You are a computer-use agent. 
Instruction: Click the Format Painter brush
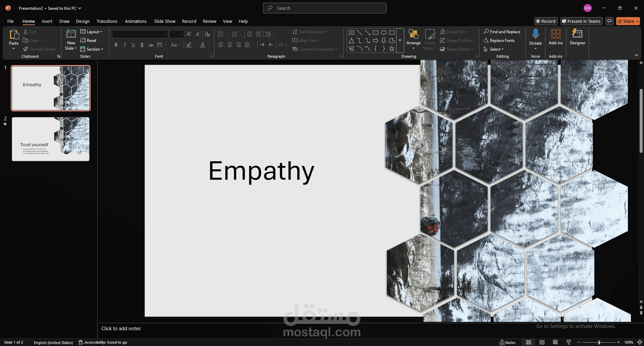coord(25,49)
